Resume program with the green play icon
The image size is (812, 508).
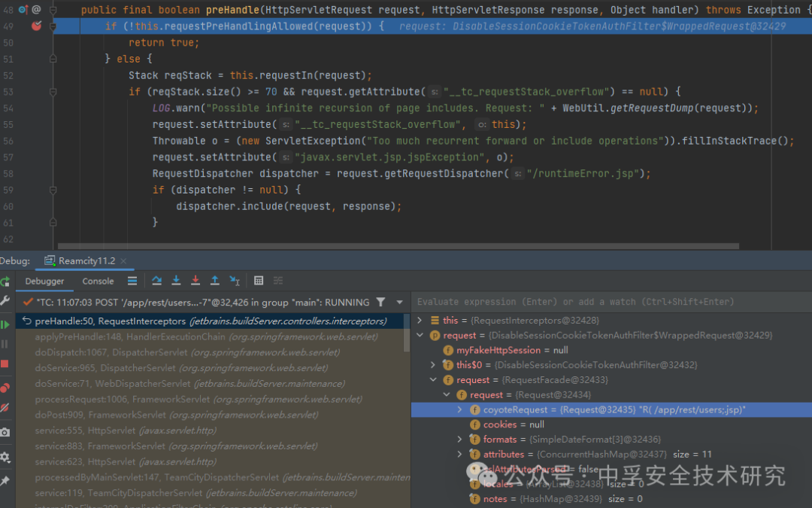[5, 324]
